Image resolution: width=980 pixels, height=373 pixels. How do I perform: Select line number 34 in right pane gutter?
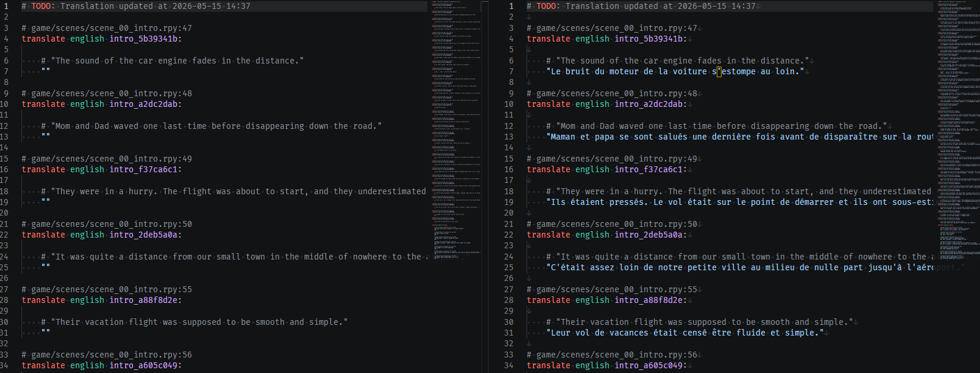[509, 365]
